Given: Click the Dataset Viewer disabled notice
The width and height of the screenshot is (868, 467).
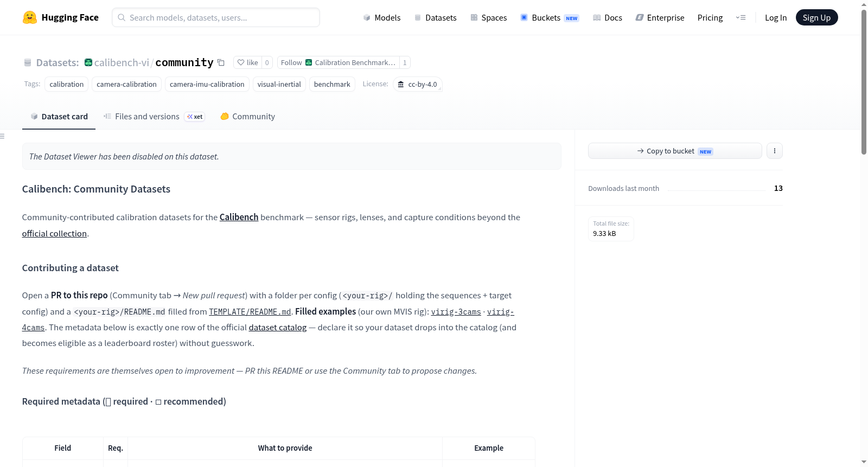Looking at the screenshot, I should point(292,156).
